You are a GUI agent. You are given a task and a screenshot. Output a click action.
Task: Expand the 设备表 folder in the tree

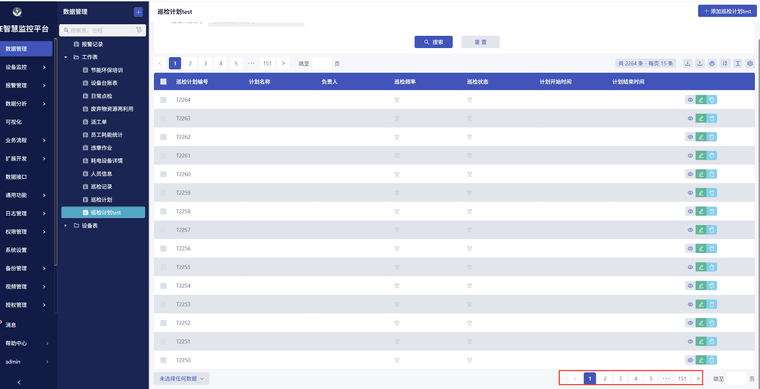(65, 225)
